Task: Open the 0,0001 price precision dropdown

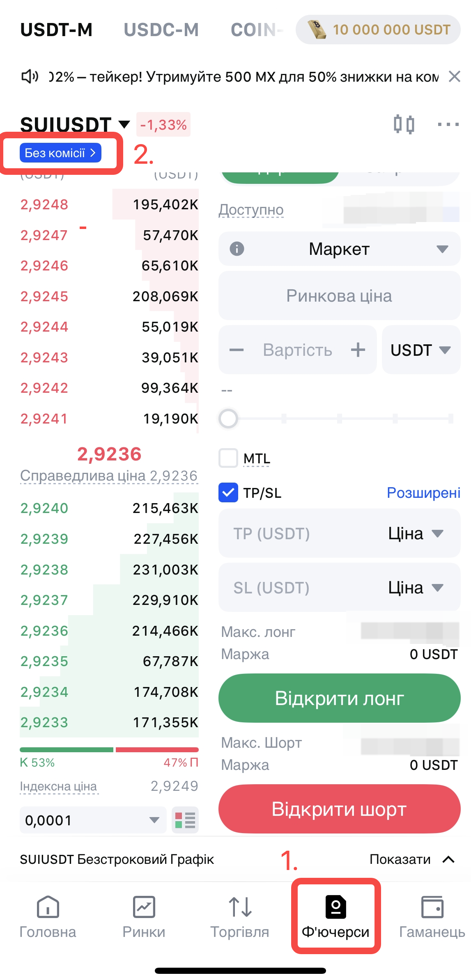Action: pos(93,820)
